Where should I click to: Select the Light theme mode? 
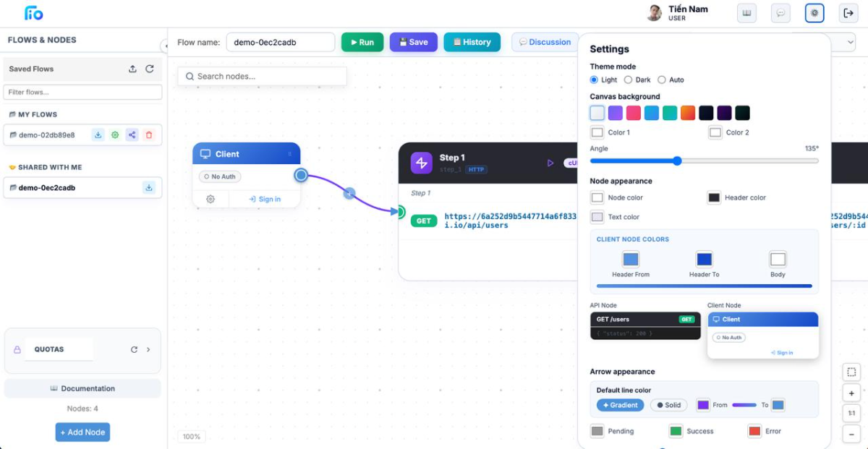point(595,80)
